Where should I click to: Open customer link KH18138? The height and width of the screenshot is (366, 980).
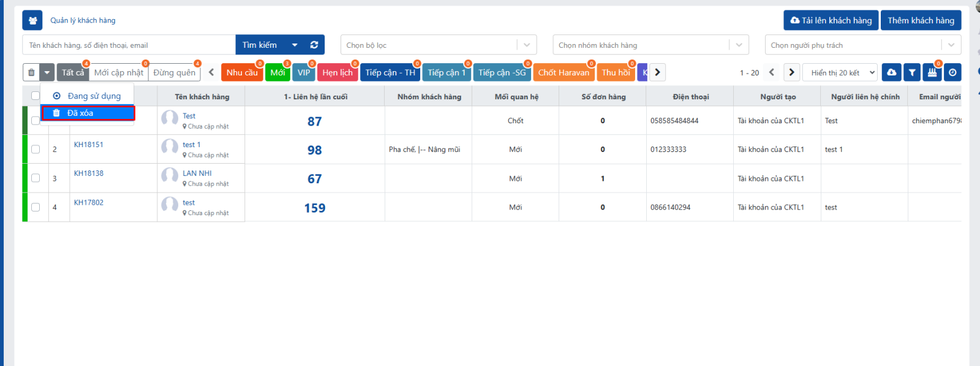[89, 173]
